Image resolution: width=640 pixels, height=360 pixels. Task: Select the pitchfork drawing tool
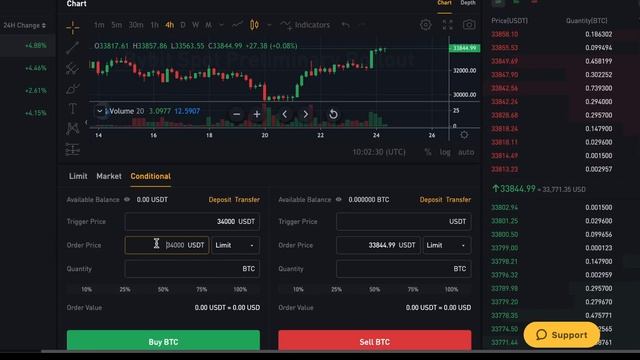[x=73, y=68]
